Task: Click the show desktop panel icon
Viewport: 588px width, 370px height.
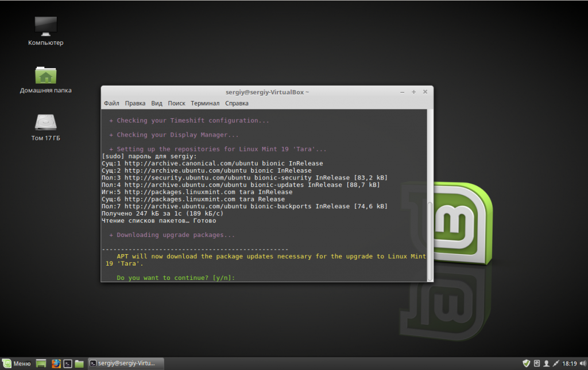Action: click(41, 363)
